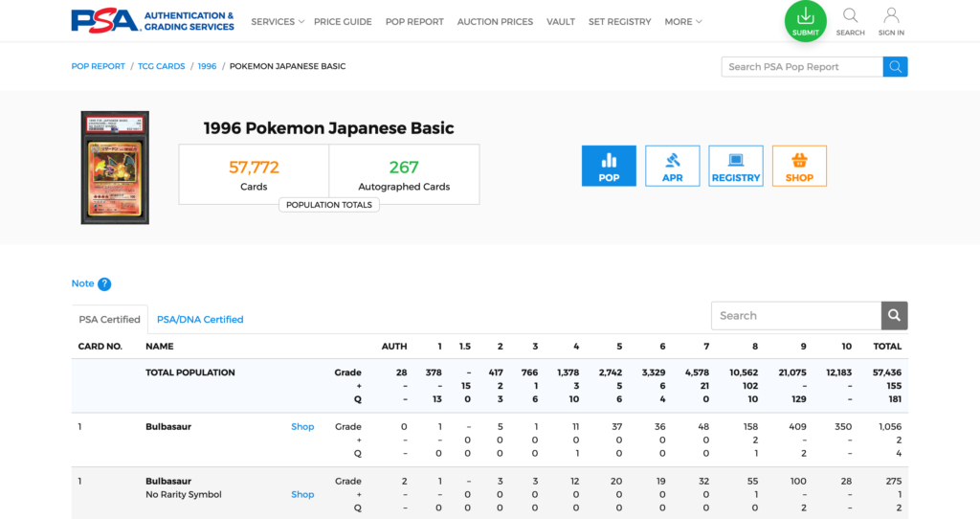
Task: Click the 1996 Pokemon Japanese Basic heading
Action: point(329,128)
